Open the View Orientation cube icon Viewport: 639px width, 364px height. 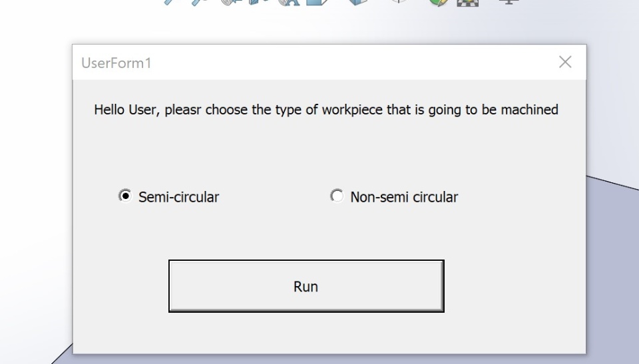coord(318,2)
